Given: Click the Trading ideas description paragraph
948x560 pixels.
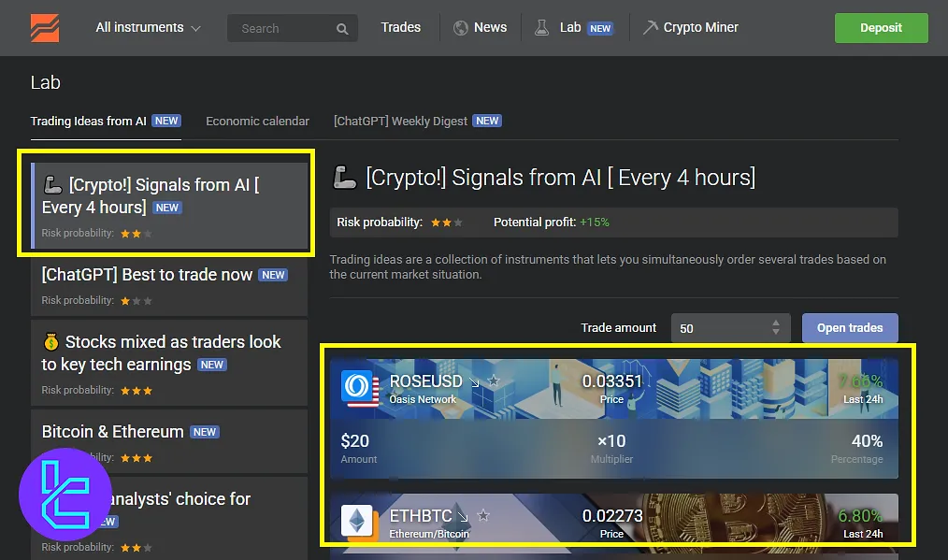Looking at the screenshot, I should 608,266.
